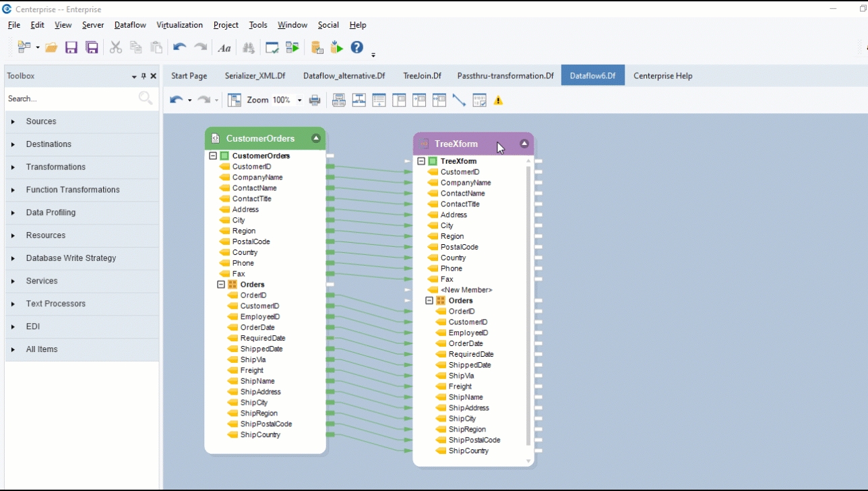The image size is (868, 491).
Task: Collapse the Orders node in CustomerOrders
Action: (220, 285)
